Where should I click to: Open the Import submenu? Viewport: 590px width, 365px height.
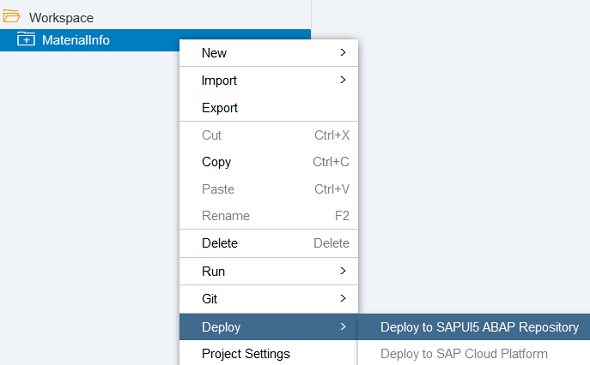pyautogui.click(x=269, y=81)
